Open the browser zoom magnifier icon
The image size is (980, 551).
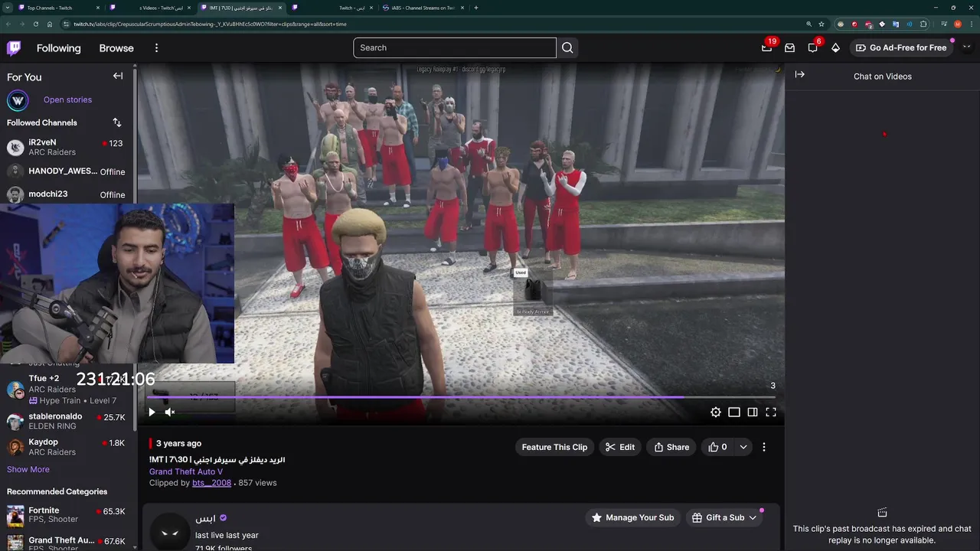coord(808,24)
